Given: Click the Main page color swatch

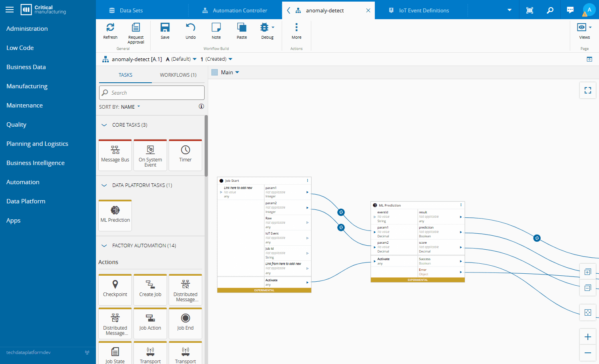Looking at the screenshot, I should 215,72.
